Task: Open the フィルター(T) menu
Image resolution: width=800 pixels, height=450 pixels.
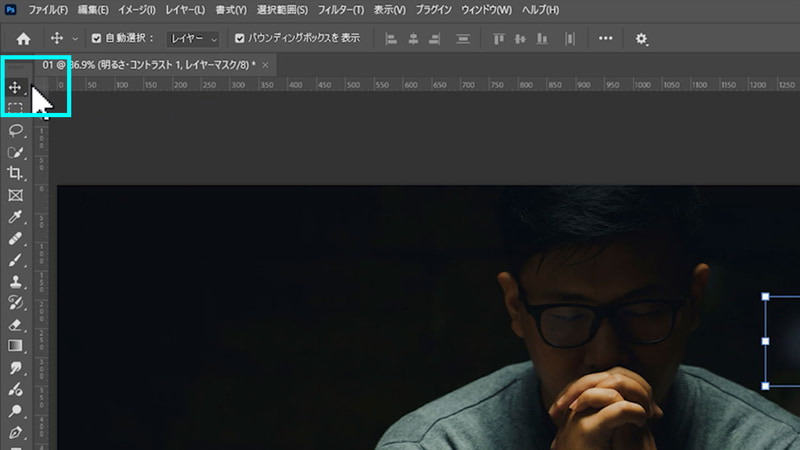Action: 341,10
